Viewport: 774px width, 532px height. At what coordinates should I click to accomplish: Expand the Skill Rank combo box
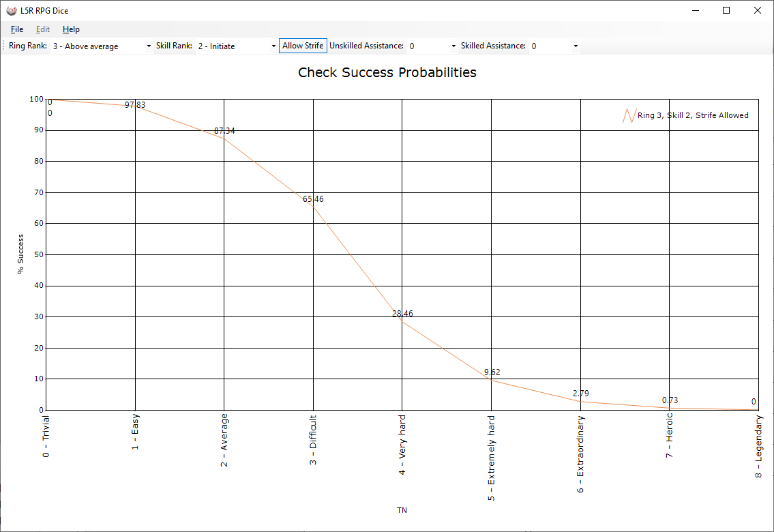235,46
